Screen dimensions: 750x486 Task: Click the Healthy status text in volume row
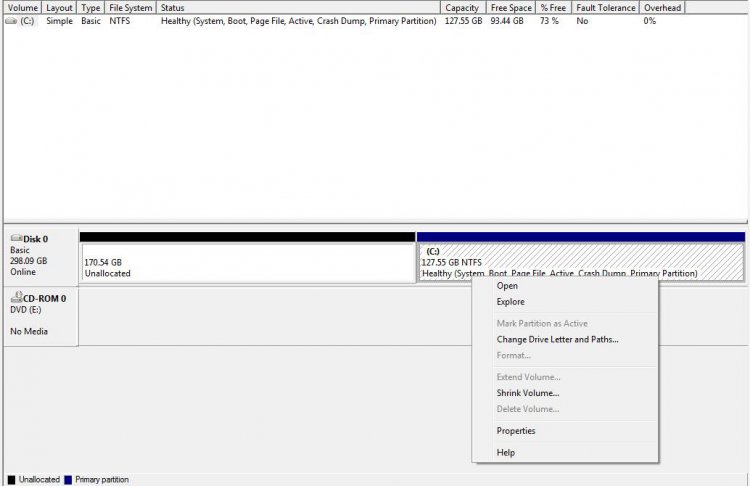[x=298, y=21]
